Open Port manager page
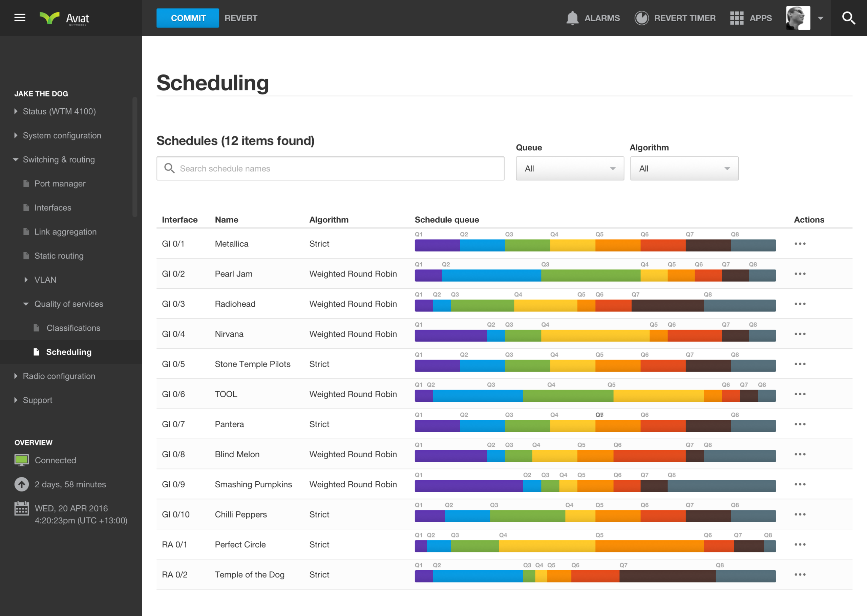867x616 pixels. coord(60,183)
